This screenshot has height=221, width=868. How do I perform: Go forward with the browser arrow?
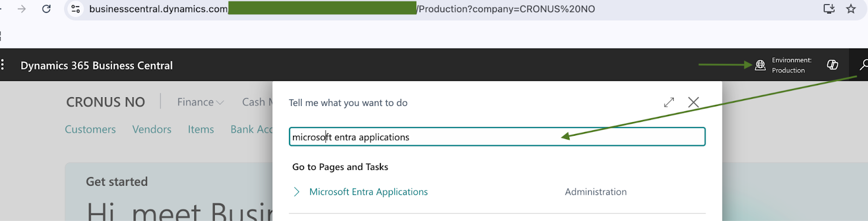click(22, 9)
